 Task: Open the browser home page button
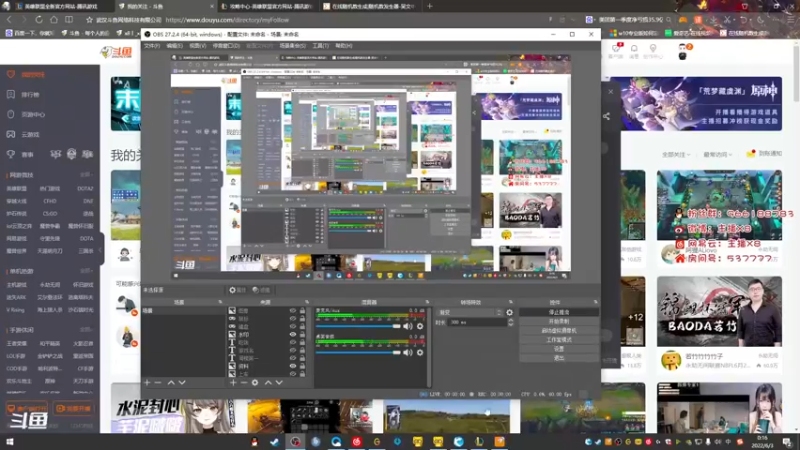[54, 19]
